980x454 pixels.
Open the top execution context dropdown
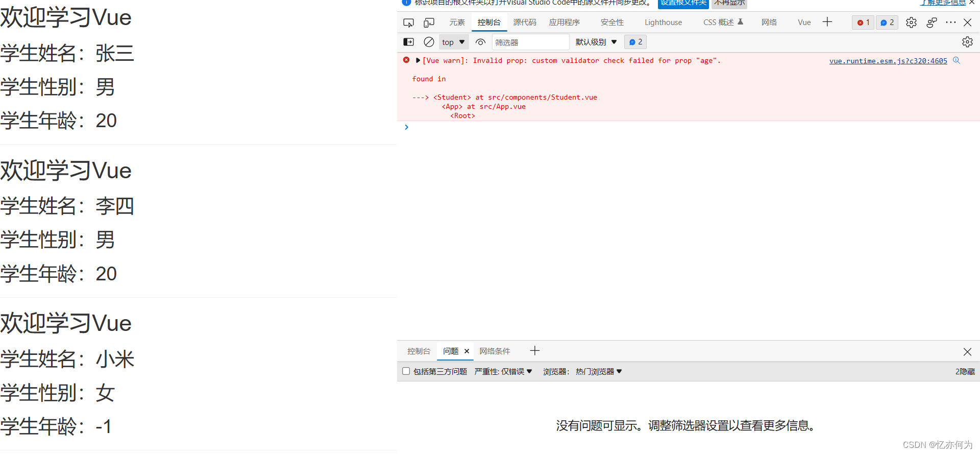pos(453,42)
